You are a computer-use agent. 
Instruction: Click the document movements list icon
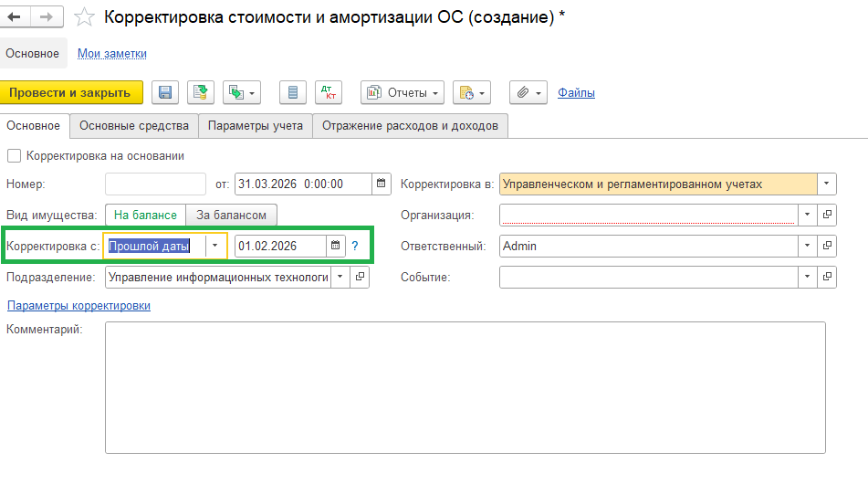pos(292,92)
